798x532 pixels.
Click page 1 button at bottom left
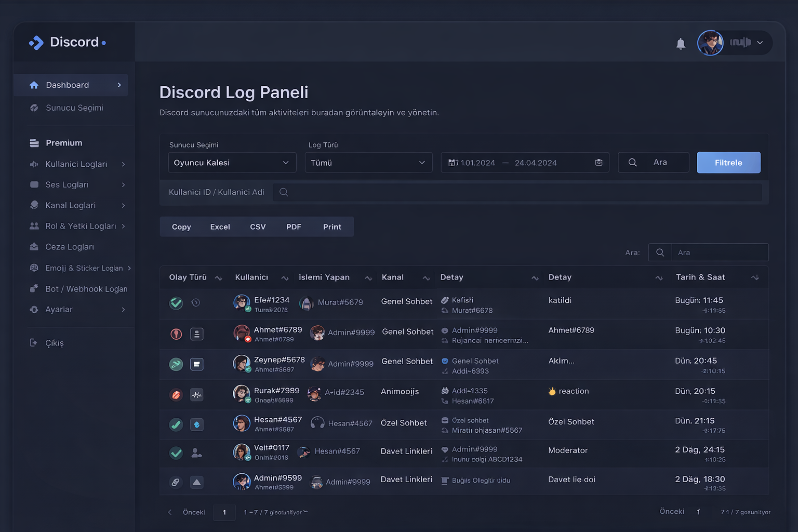224,512
